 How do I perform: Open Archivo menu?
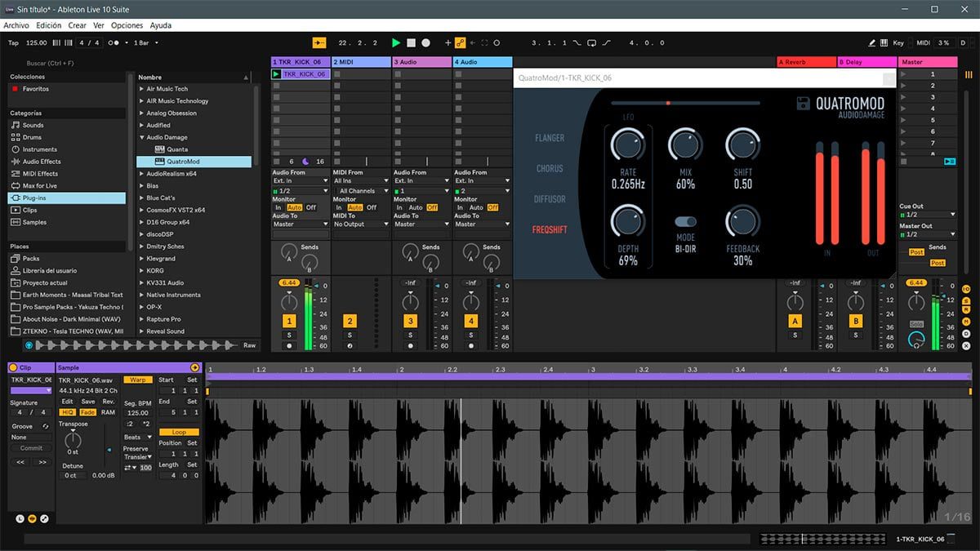tap(16, 25)
